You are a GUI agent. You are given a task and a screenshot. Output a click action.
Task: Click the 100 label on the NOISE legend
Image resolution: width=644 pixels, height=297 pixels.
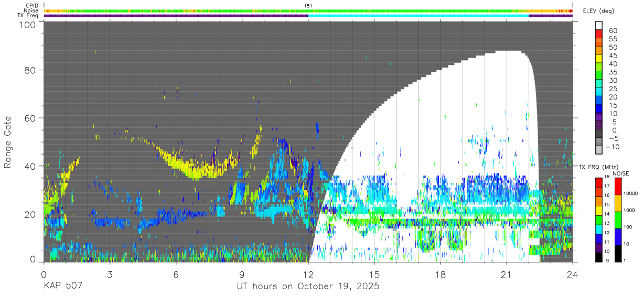point(628,227)
